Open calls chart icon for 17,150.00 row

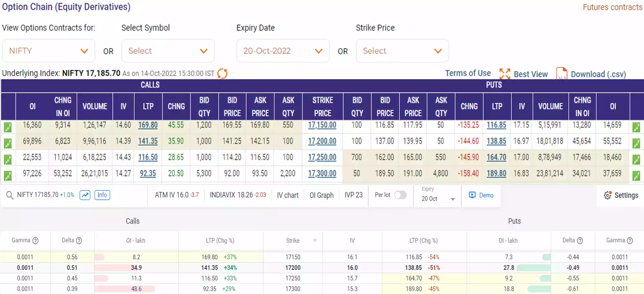coord(8,127)
